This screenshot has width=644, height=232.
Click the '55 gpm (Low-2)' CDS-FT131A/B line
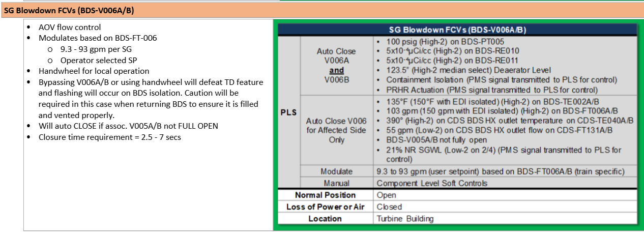[500, 130]
